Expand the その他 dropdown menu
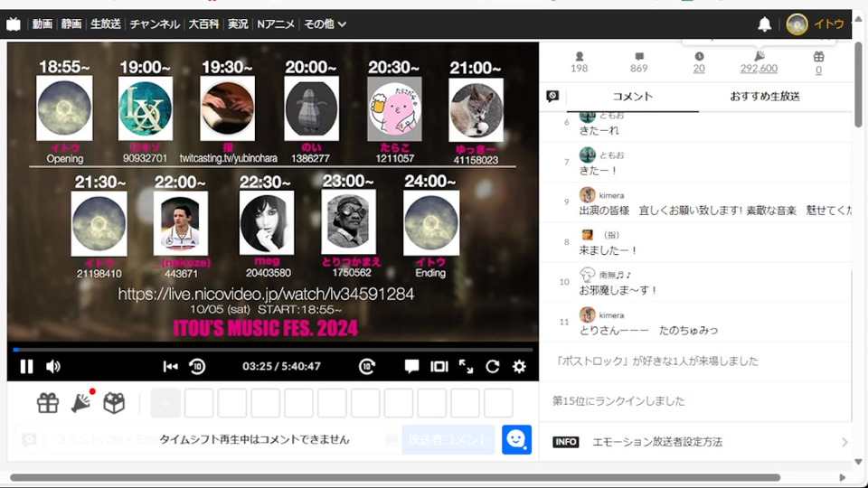The image size is (868, 488). [325, 23]
